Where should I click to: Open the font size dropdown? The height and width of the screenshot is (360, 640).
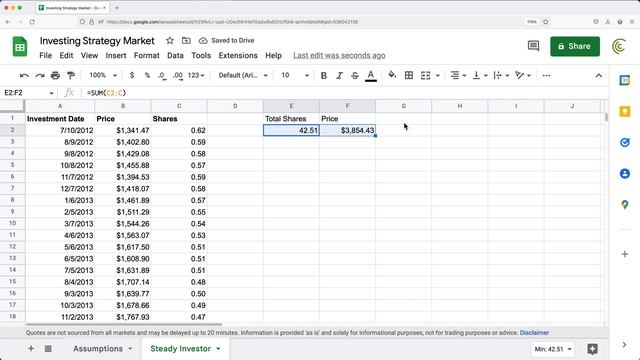(295, 76)
